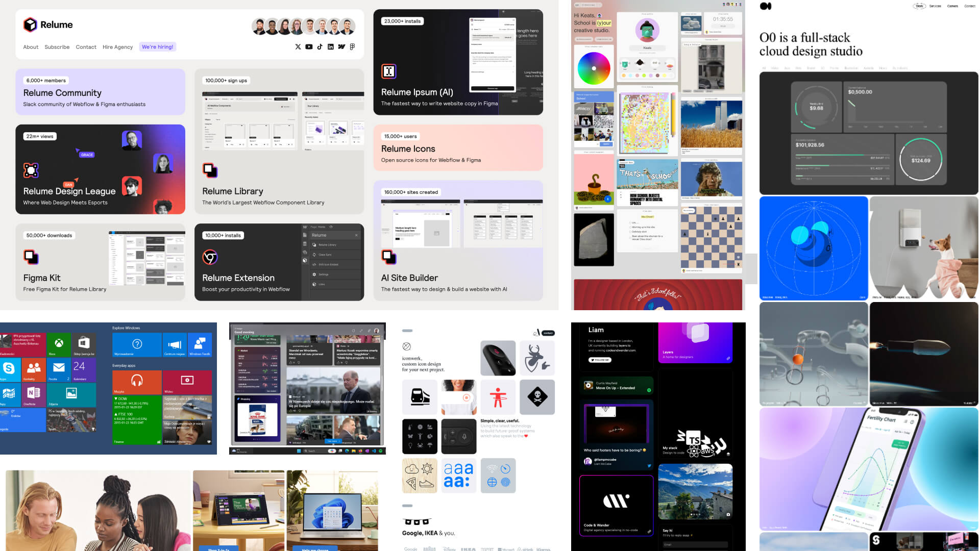Open the Xbox tile on the Windows start screen
Image resolution: width=980 pixels, height=551 pixels.
pos(59,345)
